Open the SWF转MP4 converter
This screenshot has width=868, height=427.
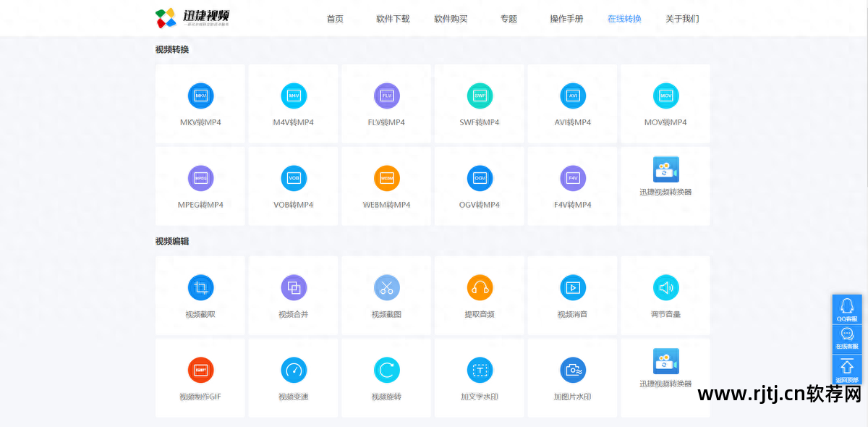(x=480, y=96)
